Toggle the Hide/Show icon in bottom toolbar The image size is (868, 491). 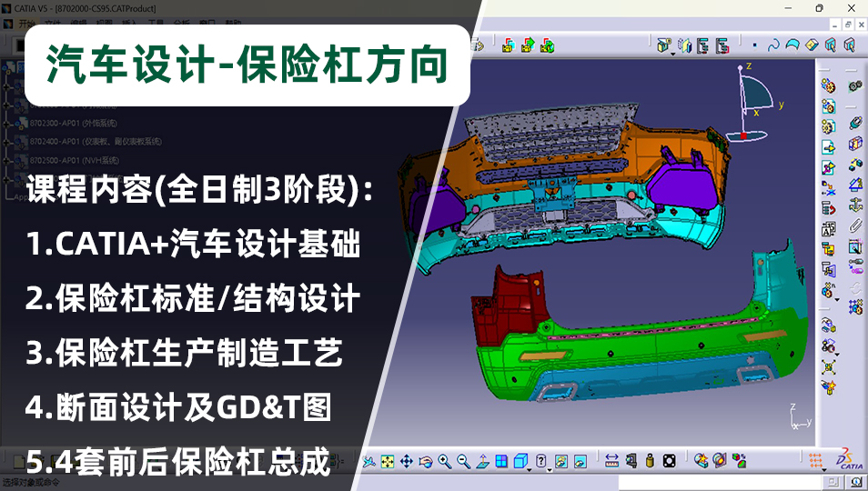click(x=561, y=461)
